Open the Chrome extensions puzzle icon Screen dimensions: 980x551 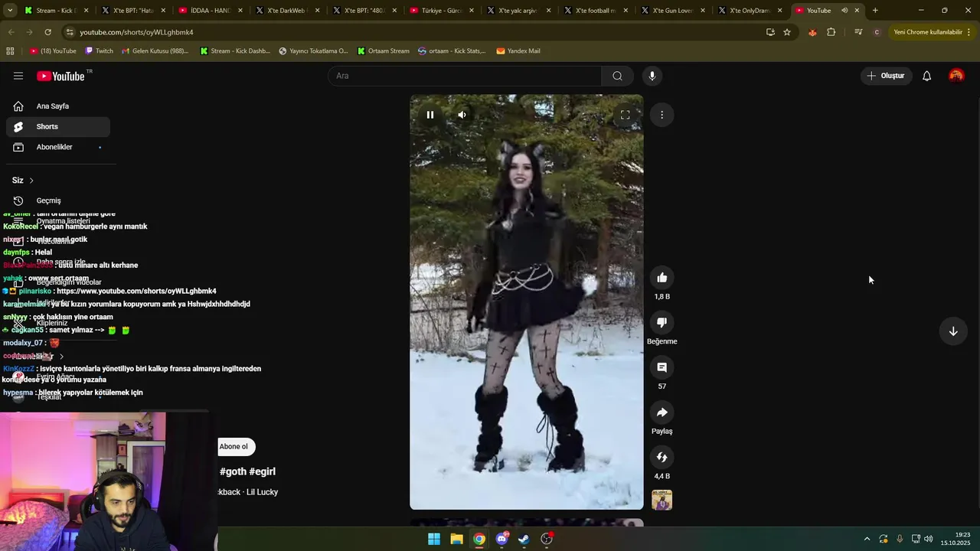click(831, 32)
